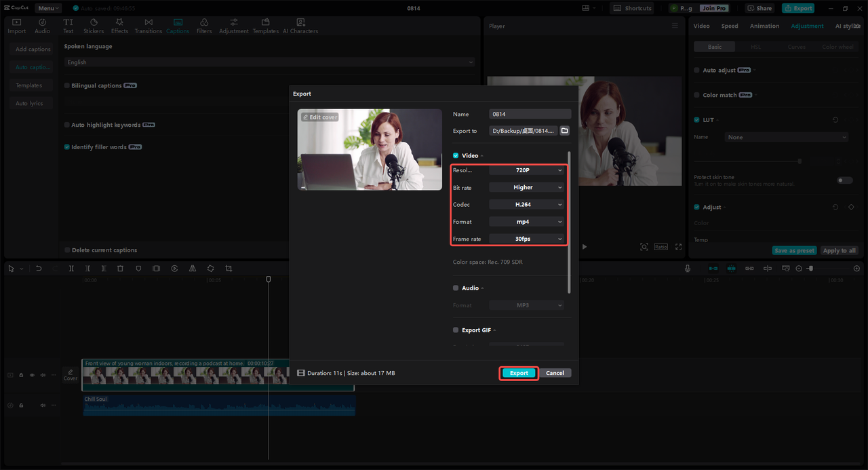Switch to the Animation tab
Image resolution: width=868 pixels, height=470 pixels.
click(764, 26)
